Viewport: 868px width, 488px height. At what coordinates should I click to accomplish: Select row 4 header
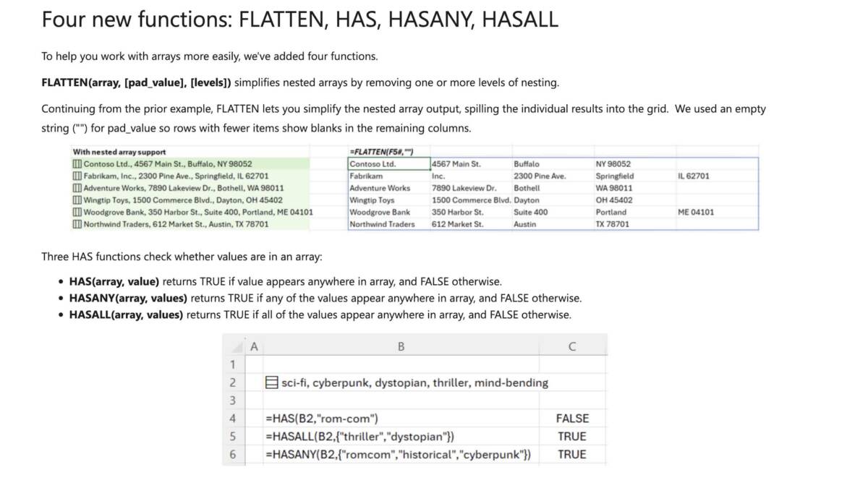pyautogui.click(x=233, y=418)
